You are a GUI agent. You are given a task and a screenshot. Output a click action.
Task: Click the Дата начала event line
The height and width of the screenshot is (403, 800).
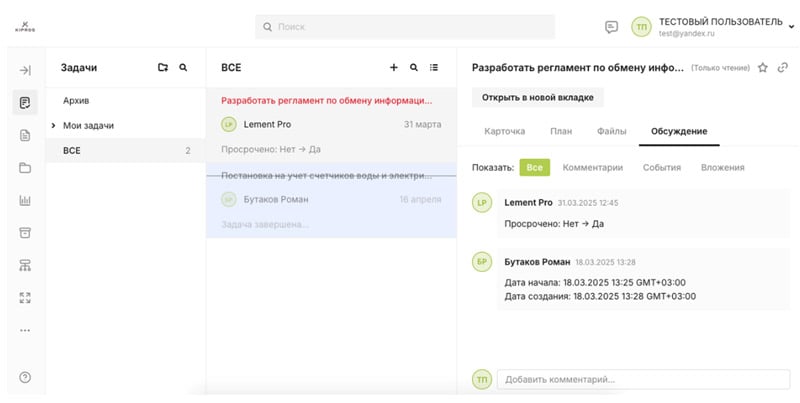[595, 283]
